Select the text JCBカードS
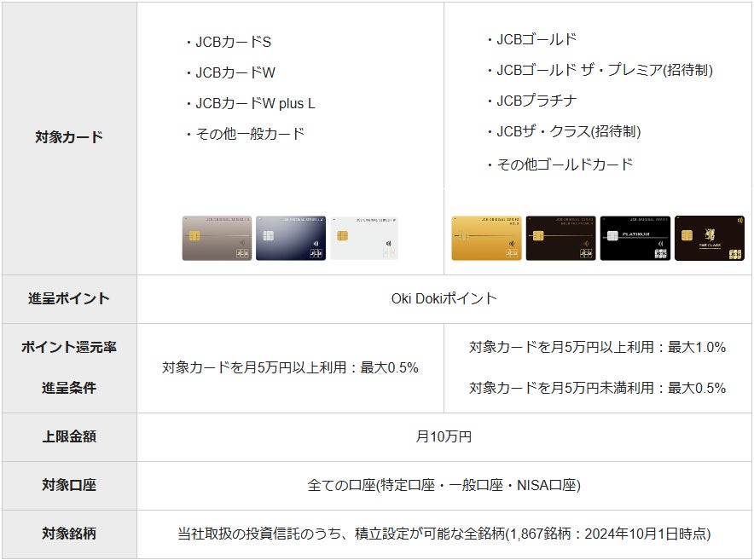Screen dimensions: 754x560 pos(233,42)
